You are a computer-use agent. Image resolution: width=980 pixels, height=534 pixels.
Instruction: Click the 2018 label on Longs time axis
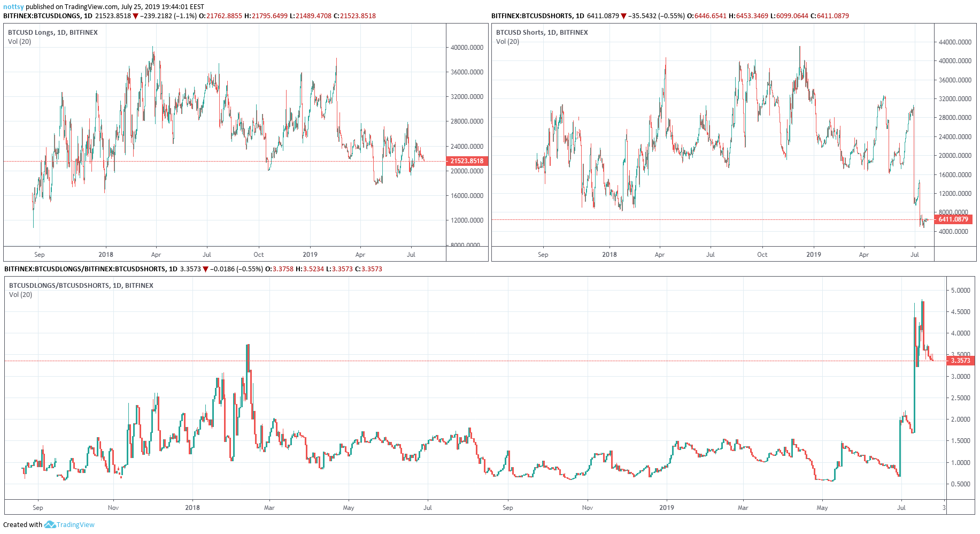click(106, 255)
